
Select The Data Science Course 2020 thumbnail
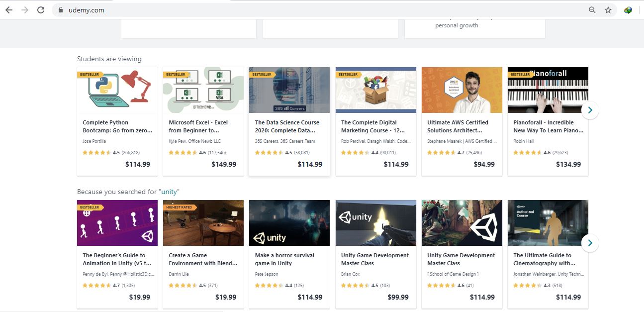tap(289, 90)
